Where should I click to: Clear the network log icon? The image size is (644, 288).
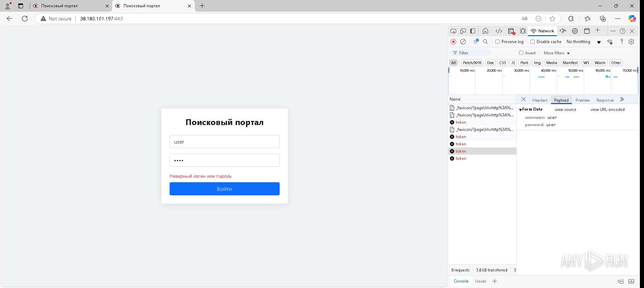coord(463,42)
